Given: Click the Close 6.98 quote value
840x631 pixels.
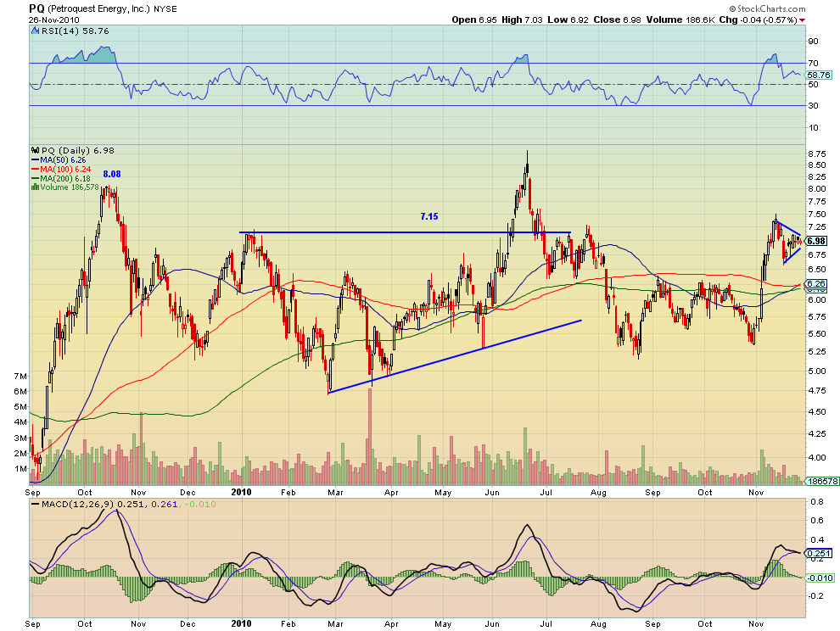Looking at the screenshot, I should [x=617, y=20].
